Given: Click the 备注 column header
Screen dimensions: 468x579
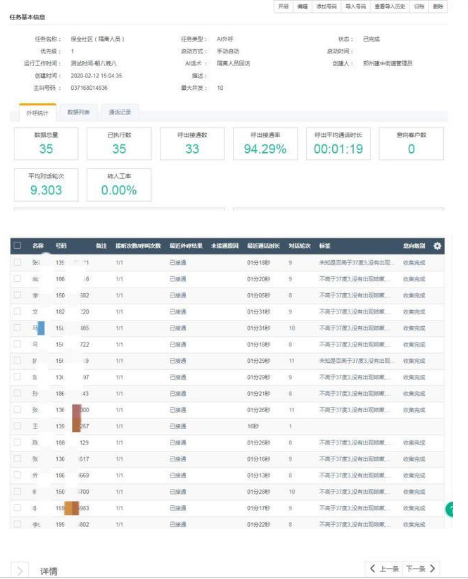Looking at the screenshot, I should tap(101, 246).
